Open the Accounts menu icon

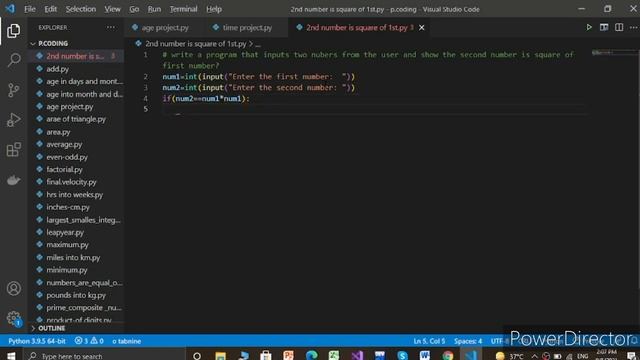point(13,289)
